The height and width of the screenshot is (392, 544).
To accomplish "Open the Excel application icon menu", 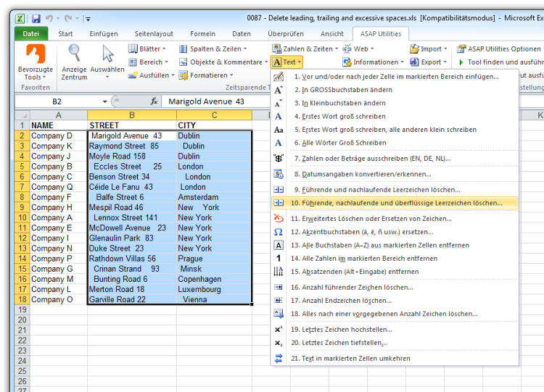I will (x=20, y=19).
